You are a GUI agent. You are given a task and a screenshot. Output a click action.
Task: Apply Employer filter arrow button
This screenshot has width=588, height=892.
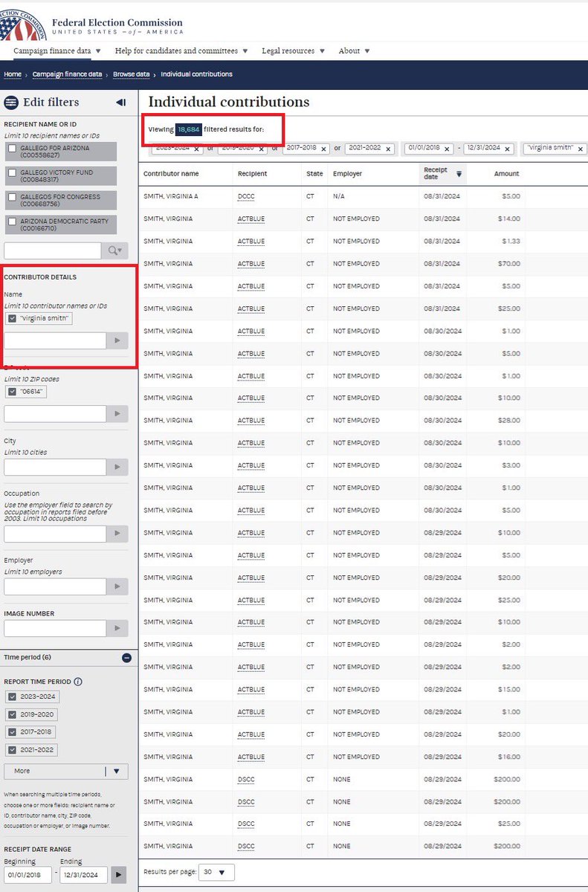117,586
